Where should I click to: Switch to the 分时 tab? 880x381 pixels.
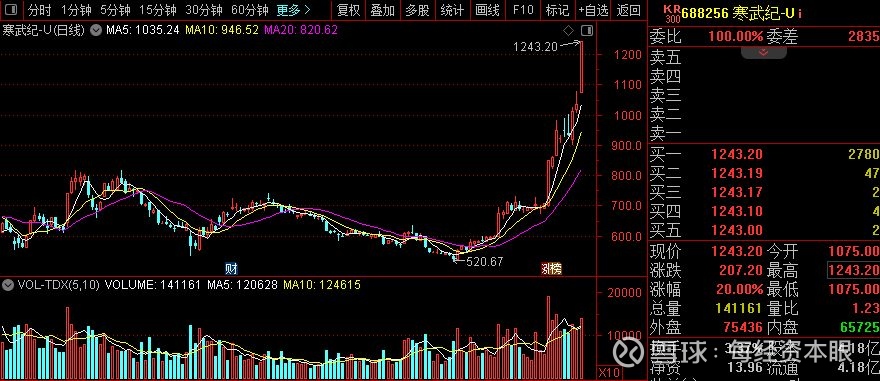[39, 10]
